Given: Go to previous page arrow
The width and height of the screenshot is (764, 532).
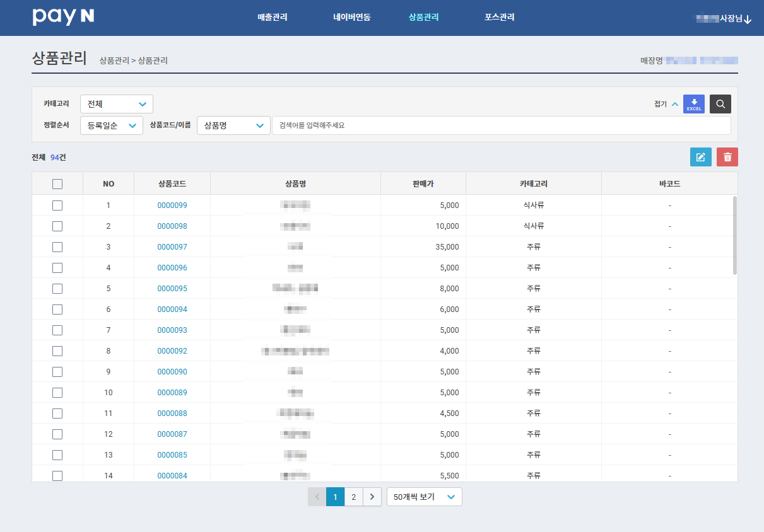Looking at the screenshot, I should (x=317, y=497).
